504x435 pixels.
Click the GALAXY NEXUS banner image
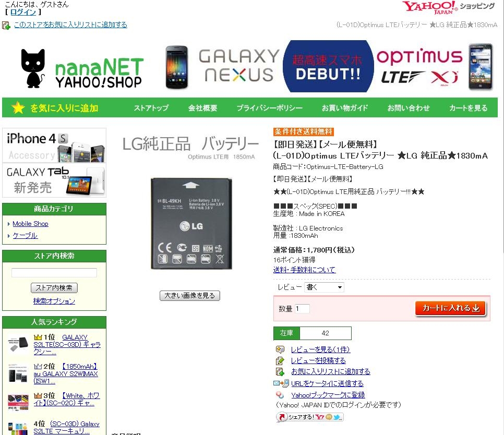pyautogui.click(x=222, y=67)
